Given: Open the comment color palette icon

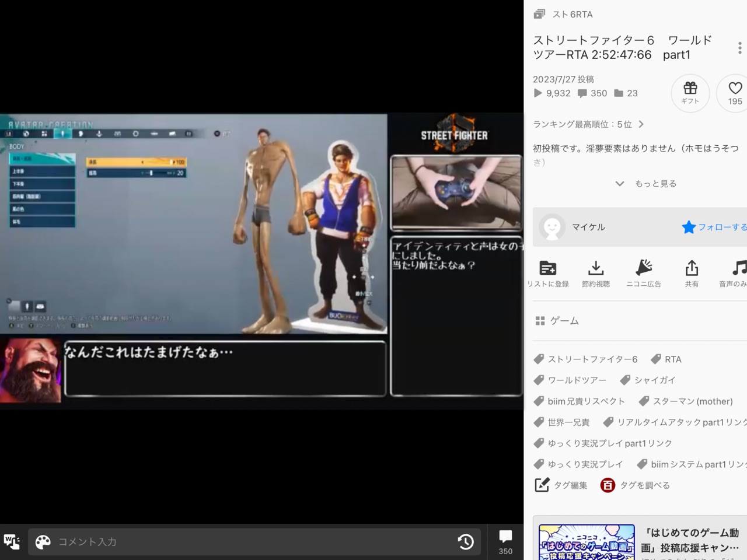Looking at the screenshot, I should tap(43, 542).
